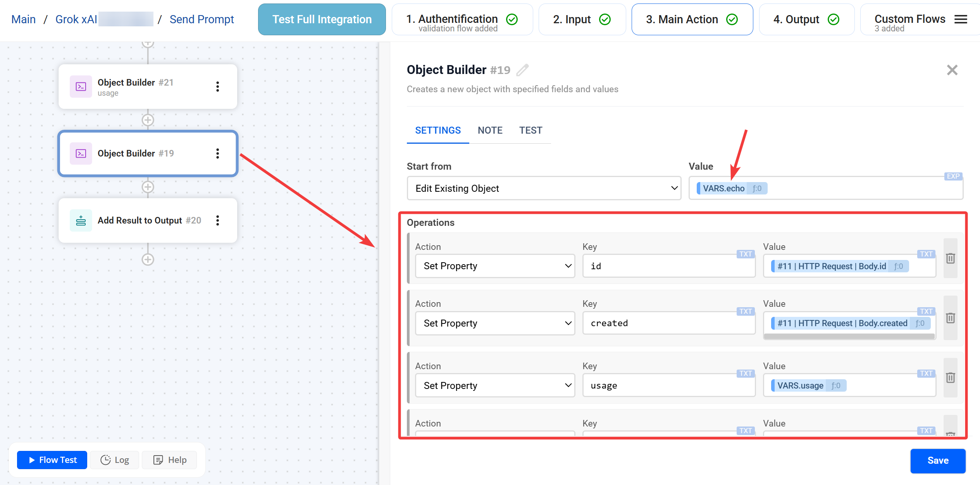The height and width of the screenshot is (485, 980).
Task: Open Action dropdown for the 'id' row
Action: point(495,266)
